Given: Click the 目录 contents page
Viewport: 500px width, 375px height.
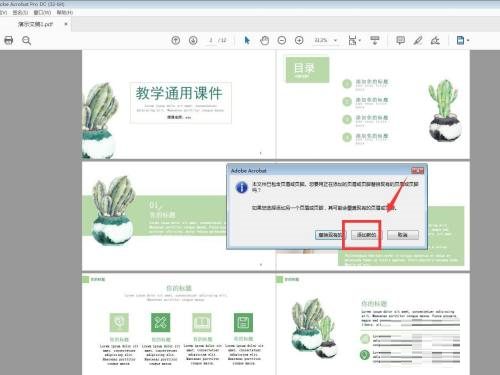Looking at the screenshot, I should (373, 105).
